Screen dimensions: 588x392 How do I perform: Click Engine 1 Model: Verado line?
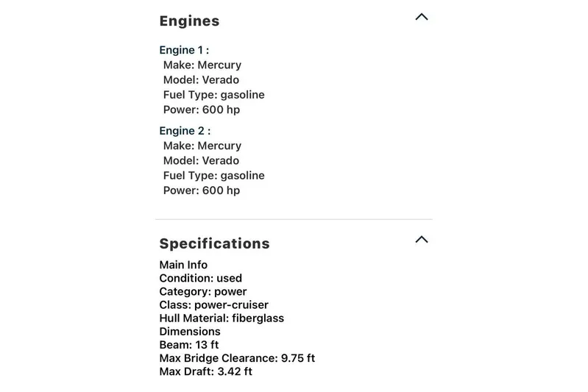click(x=201, y=80)
